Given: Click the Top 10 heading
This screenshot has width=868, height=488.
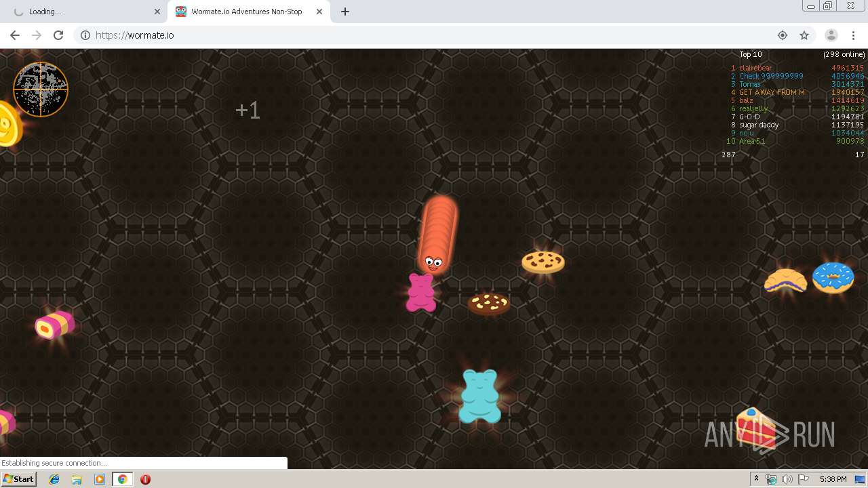Looking at the screenshot, I should tap(751, 54).
